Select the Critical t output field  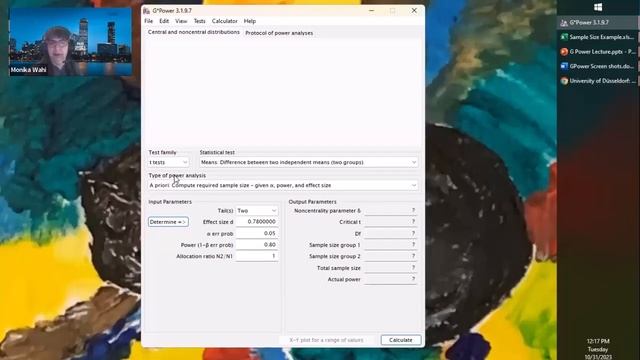390,222
